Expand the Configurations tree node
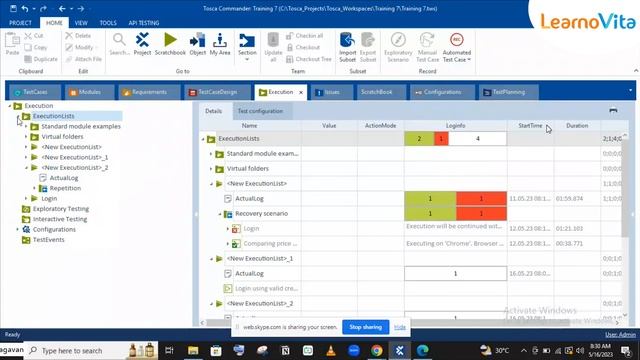The image size is (640, 360). click(x=18, y=229)
